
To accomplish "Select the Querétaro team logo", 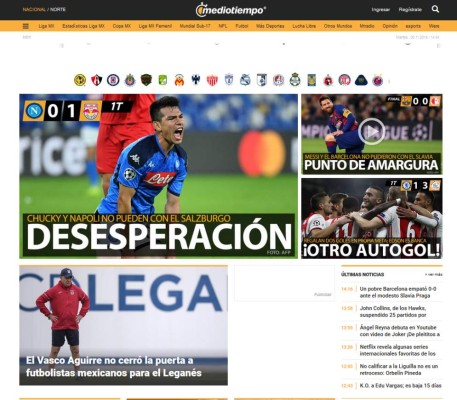I will 262,80.
